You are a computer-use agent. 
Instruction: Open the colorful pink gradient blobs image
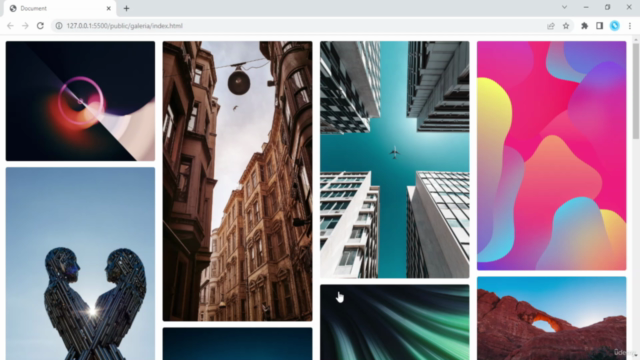click(x=551, y=156)
